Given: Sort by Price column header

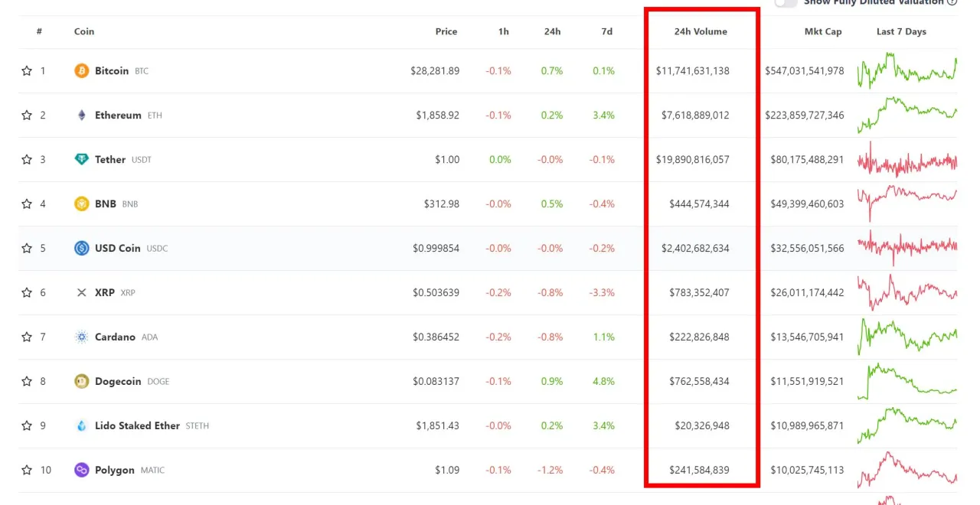Looking at the screenshot, I should pyautogui.click(x=446, y=32).
